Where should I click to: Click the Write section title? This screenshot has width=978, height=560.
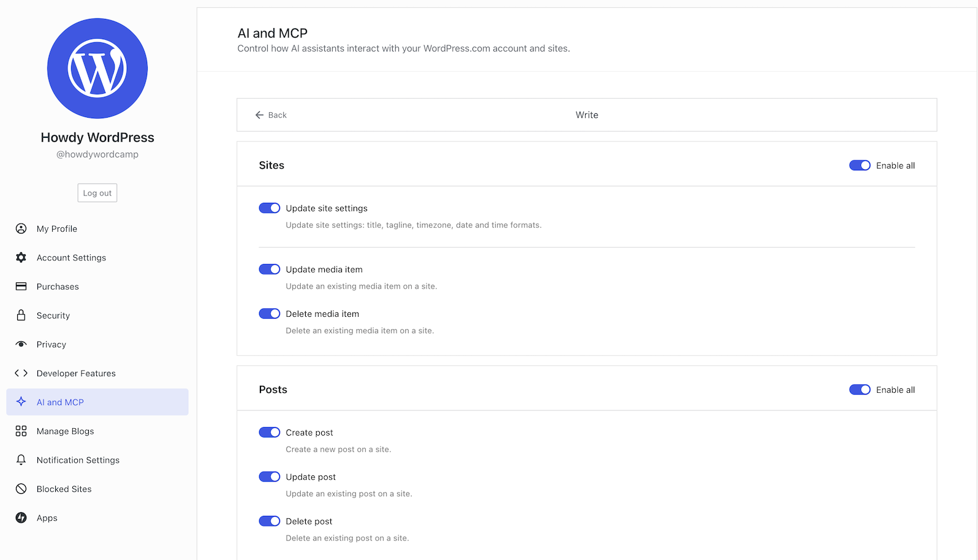tap(587, 115)
